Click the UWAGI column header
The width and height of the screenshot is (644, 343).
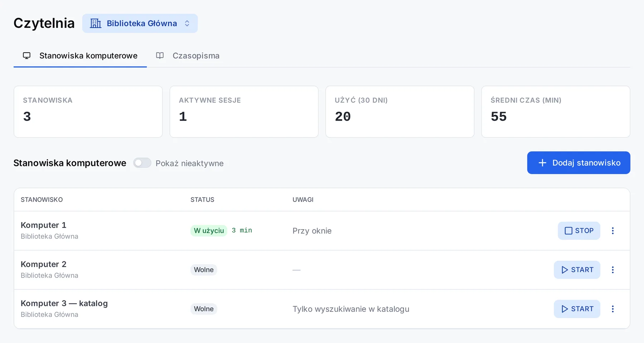point(303,200)
